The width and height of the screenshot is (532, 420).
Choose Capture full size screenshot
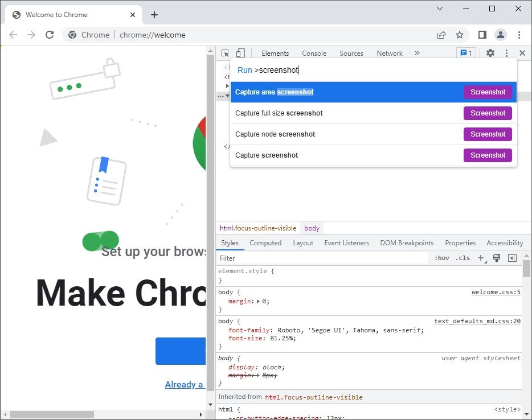374,113
